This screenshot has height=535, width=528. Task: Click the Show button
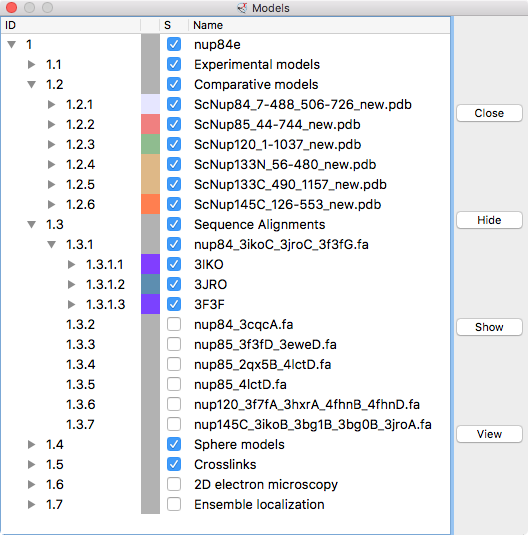tap(489, 327)
